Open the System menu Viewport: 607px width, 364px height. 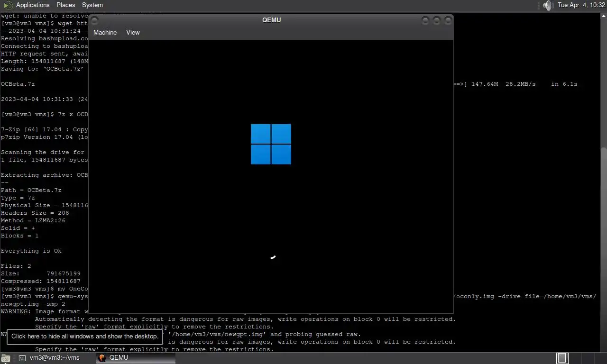click(x=92, y=5)
